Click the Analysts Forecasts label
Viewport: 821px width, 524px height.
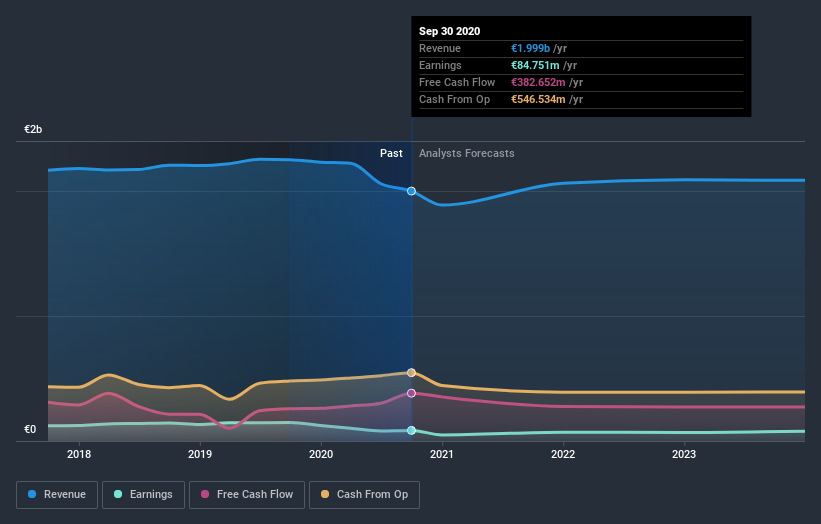(467, 153)
